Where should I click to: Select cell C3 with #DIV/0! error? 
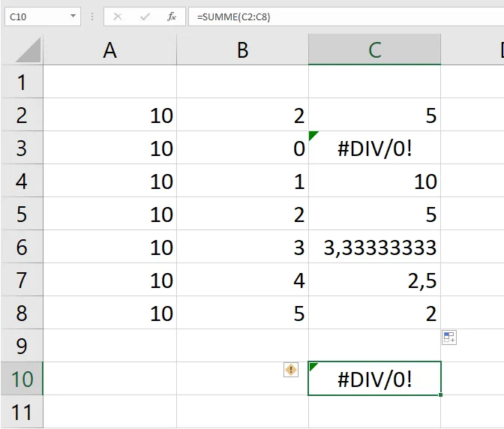click(374, 148)
